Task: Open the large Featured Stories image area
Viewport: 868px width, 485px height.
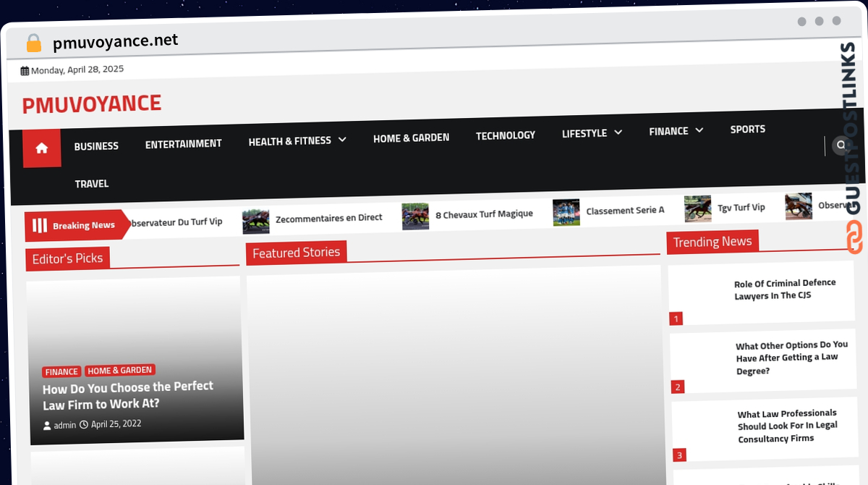Action: (456, 376)
